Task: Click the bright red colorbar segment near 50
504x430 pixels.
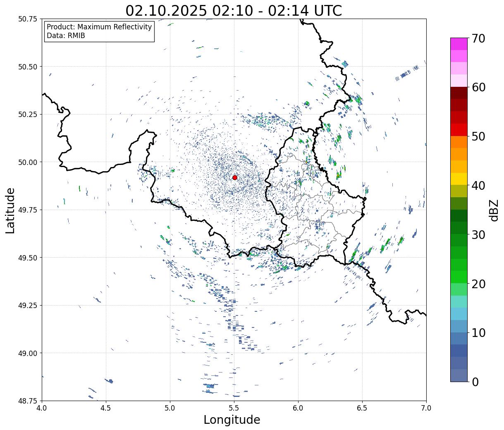Action: tap(459, 130)
